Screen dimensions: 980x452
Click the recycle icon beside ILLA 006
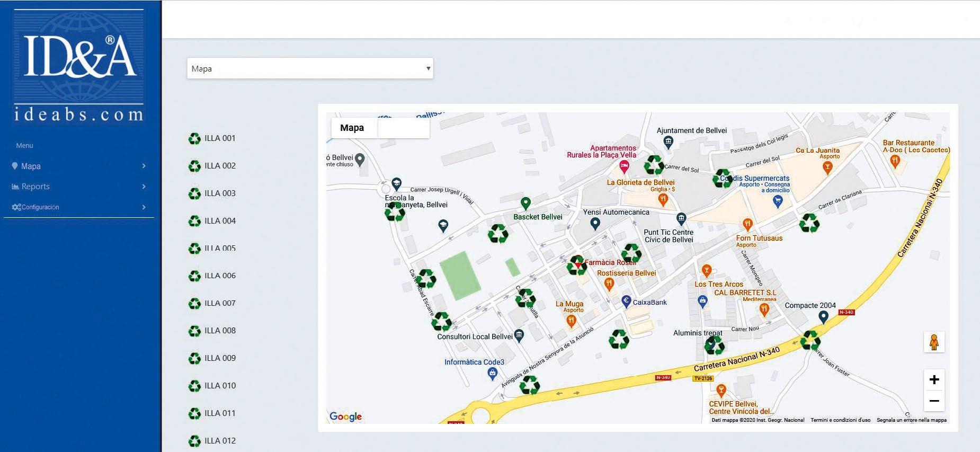tap(194, 276)
